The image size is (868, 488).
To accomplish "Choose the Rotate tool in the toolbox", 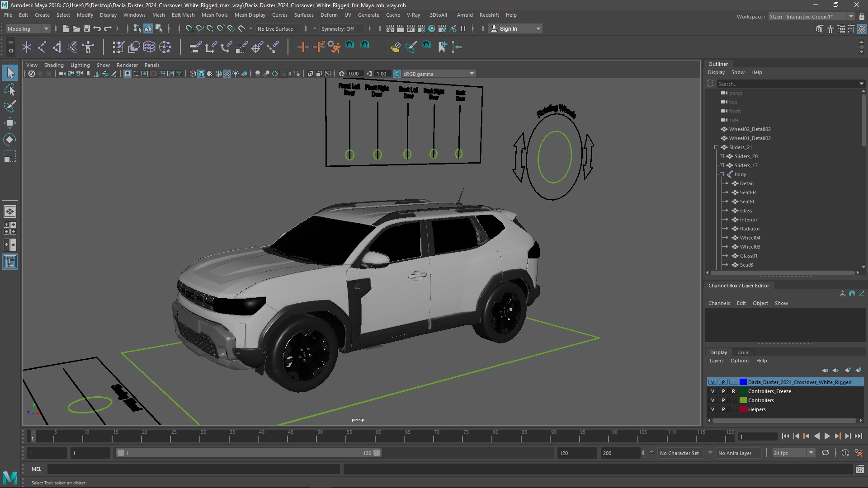I will pyautogui.click(x=10, y=140).
